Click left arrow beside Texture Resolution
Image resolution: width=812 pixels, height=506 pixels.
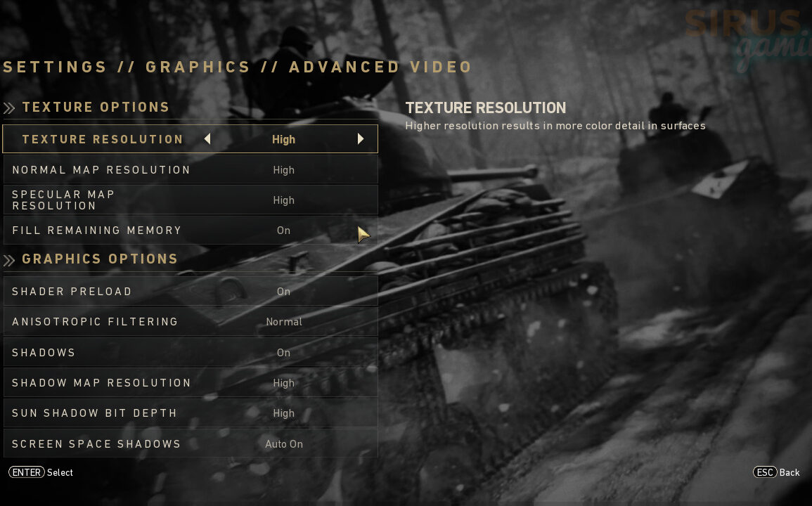(207, 139)
